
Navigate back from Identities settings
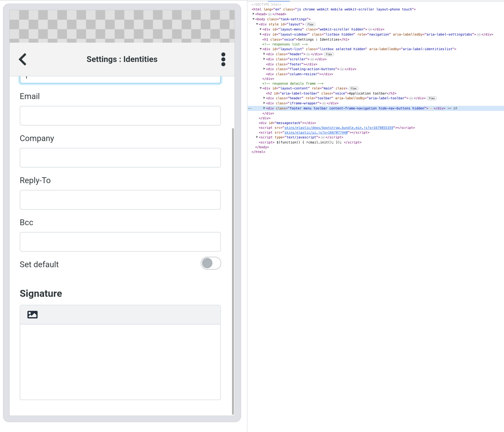(23, 59)
